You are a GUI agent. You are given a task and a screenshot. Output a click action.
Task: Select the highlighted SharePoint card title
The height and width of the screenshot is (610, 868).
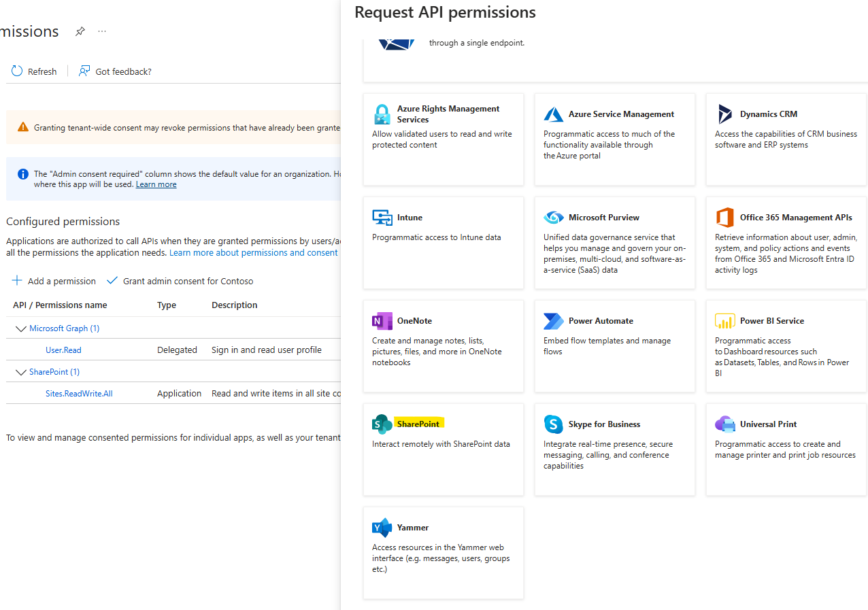pos(418,424)
